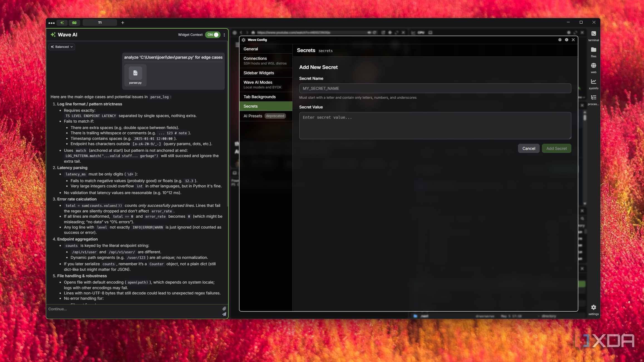
Task: Open the Tab Backgrounds config section
Action: point(266,97)
